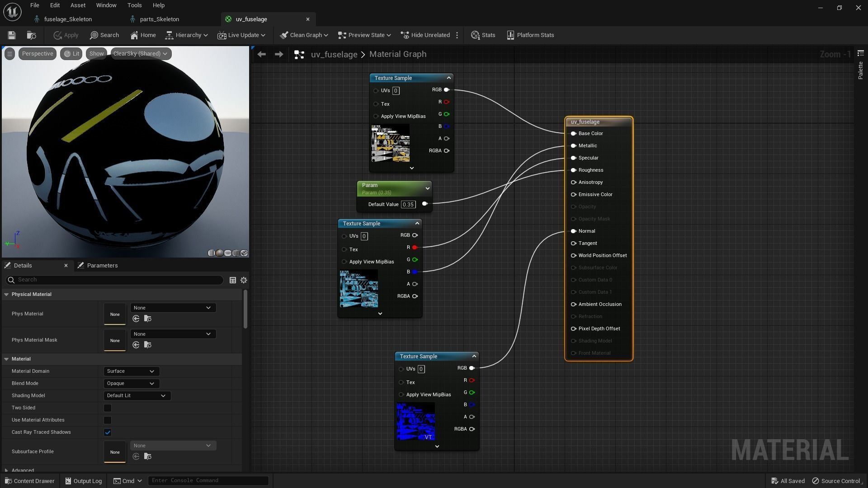
Task: Open the Stats panel button
Action: point(483,35)
